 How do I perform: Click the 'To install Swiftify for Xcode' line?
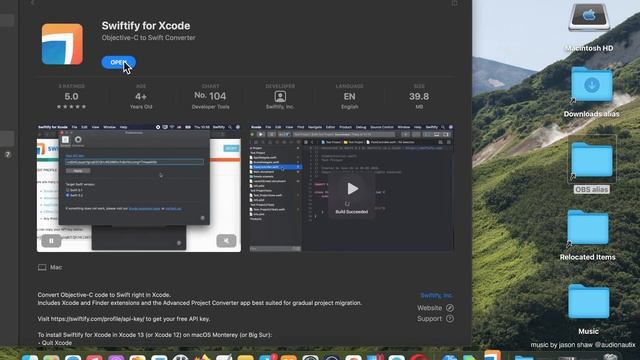pos(155,335)
